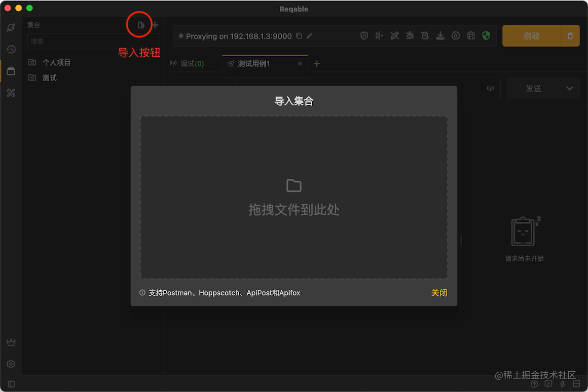Open the History panel in sidebar
The width and height of the screenshot is (588, 392).
coord(11,49)
